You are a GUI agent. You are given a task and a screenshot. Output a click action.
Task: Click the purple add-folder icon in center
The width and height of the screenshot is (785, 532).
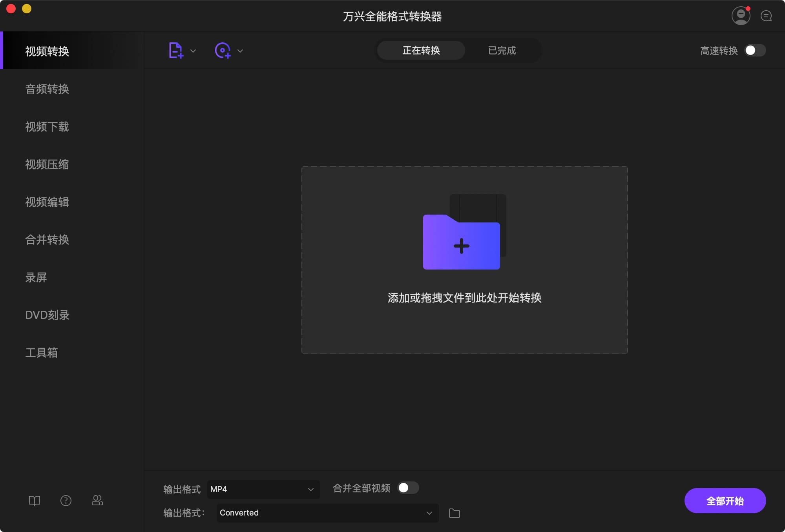click(x=461, y=242)
